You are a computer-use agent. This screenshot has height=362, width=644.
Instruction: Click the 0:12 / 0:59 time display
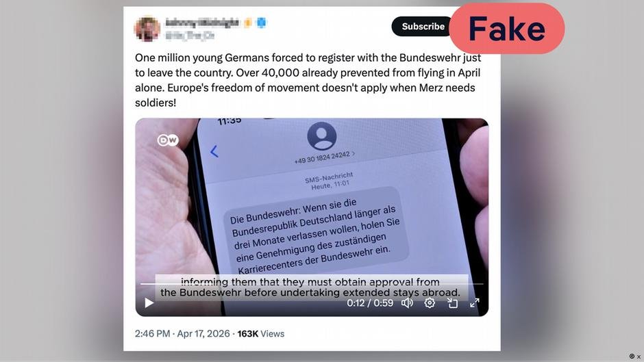click(370, 303)
